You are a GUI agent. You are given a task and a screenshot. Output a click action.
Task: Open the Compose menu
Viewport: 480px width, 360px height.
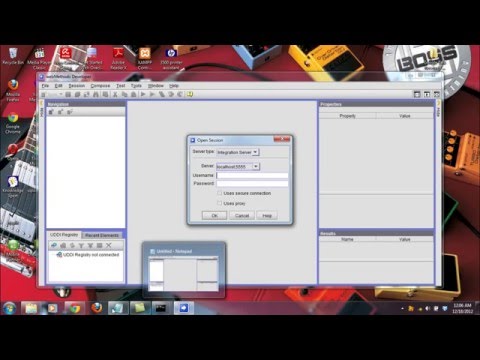click(x=100, y=86)
